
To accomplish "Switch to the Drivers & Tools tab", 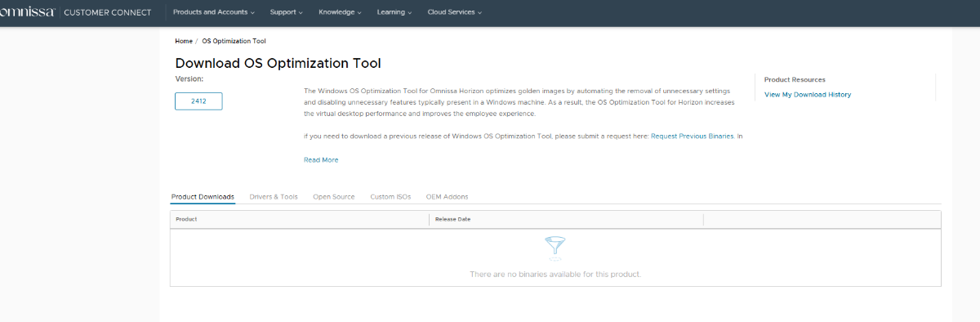I will (274, 197).
